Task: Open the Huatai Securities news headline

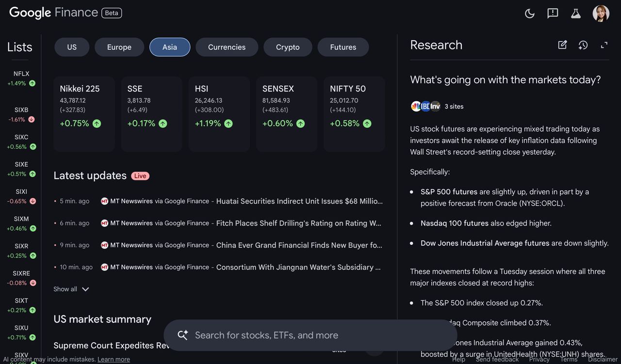Action: point(299,201)
